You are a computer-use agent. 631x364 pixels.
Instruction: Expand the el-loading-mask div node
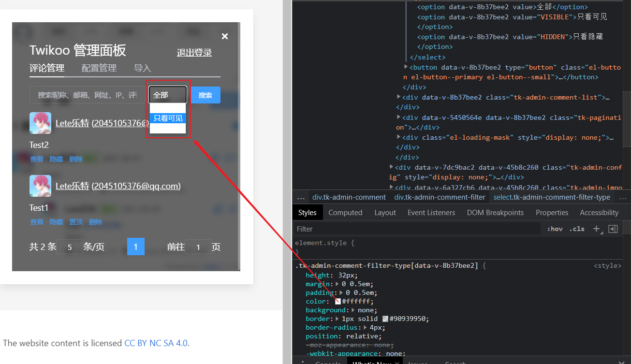pos(398,137)
